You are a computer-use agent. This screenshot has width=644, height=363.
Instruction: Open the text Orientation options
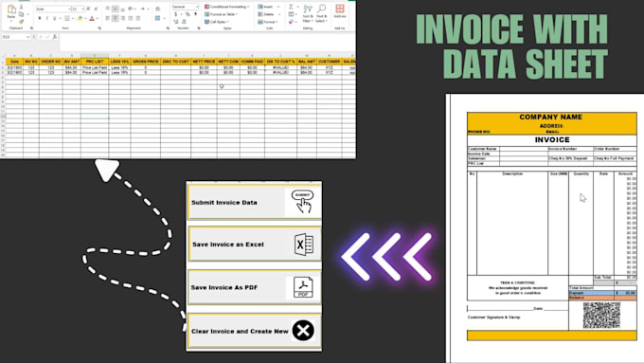[x=132, y=9]
